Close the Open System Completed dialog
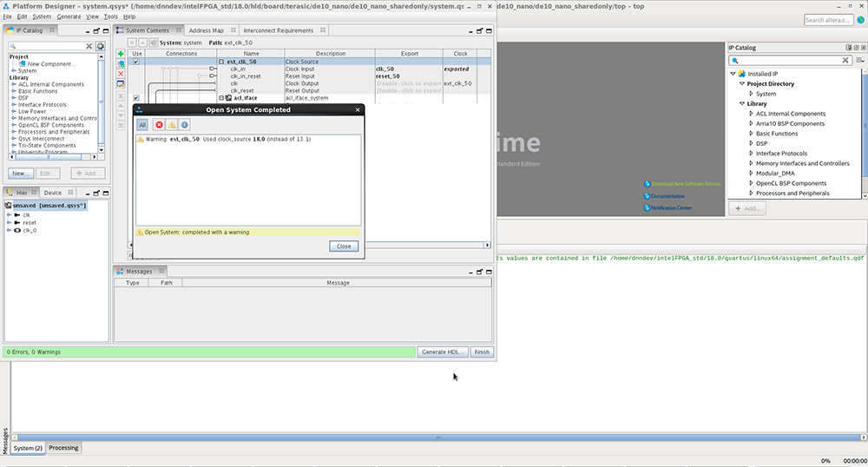Image resolution: width=868 pixels, height=467 pixels. point(344,247)
